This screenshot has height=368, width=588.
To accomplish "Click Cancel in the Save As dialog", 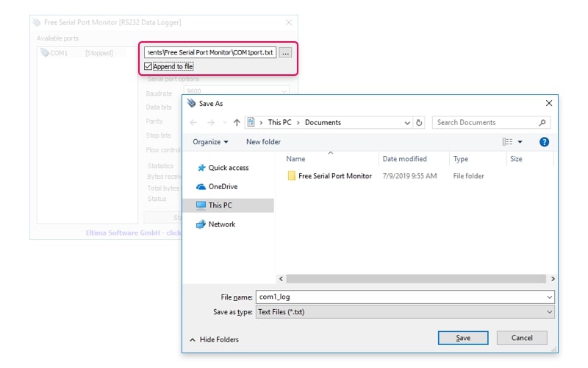I will click(x=522, y=338).
